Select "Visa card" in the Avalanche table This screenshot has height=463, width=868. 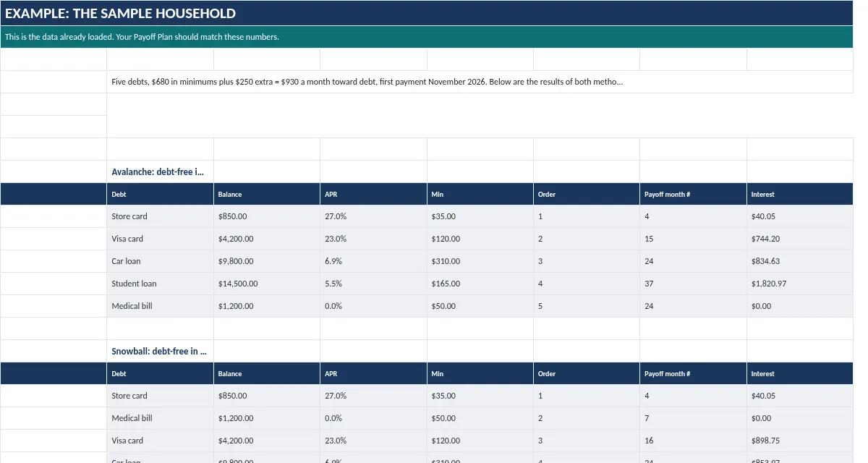[x=160, y=239]
